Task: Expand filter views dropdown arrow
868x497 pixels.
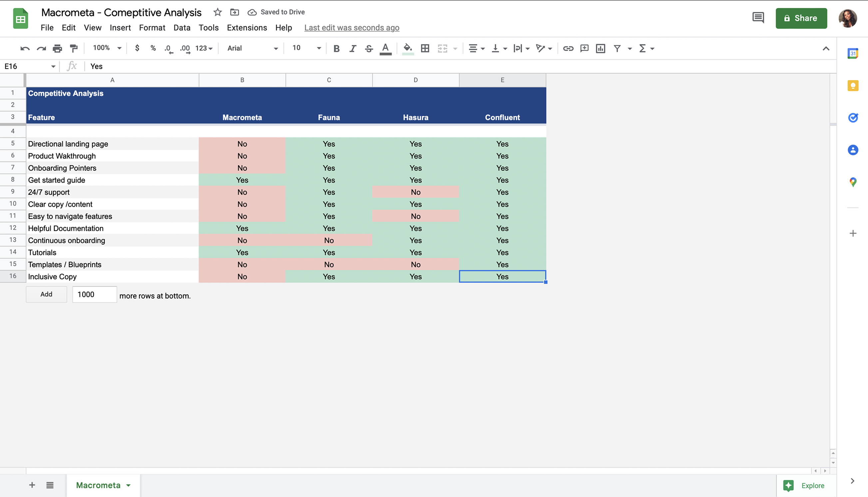Action: tap(630, 49)
